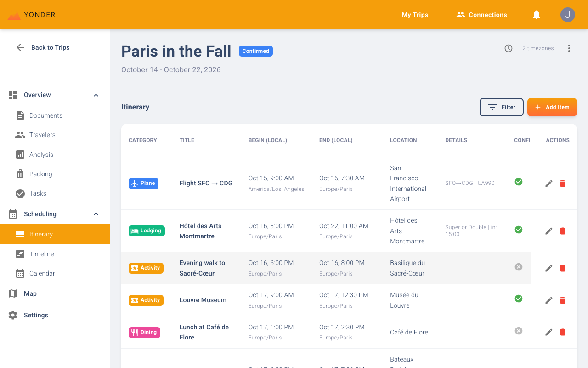Select the Documents sidebar icon

pos(20,115)
